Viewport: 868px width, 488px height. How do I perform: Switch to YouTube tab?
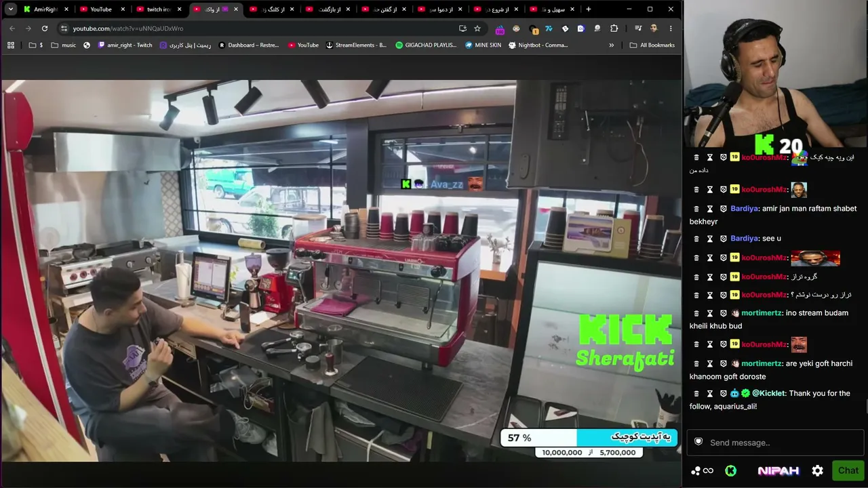click(101, 9)
